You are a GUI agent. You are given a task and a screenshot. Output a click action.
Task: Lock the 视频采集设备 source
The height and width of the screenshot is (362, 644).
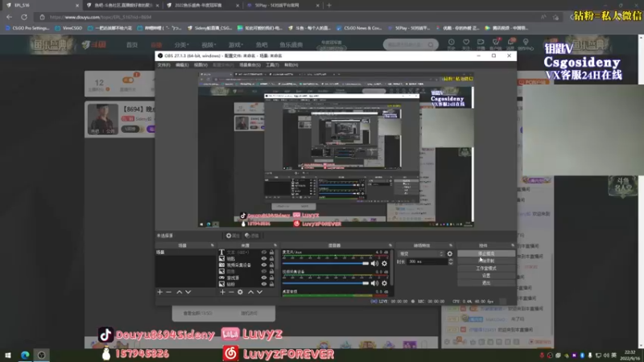click(x=271, y=265)
